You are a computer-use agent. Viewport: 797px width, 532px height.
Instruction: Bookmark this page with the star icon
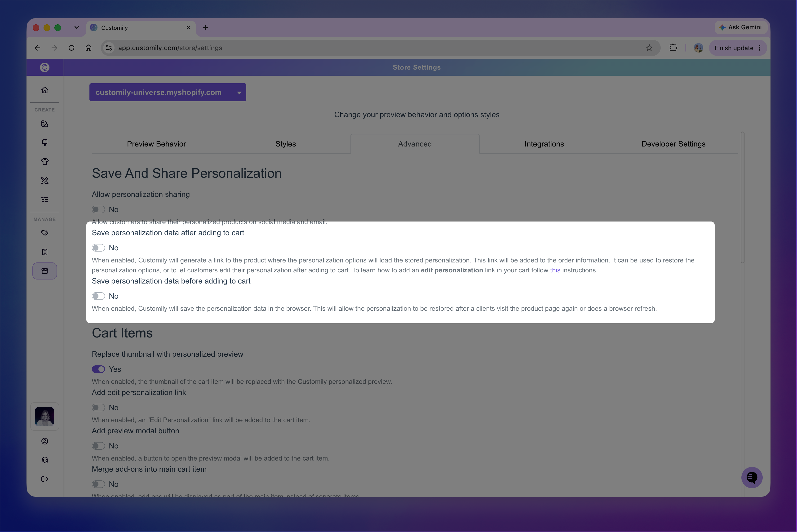pos(649,48)
